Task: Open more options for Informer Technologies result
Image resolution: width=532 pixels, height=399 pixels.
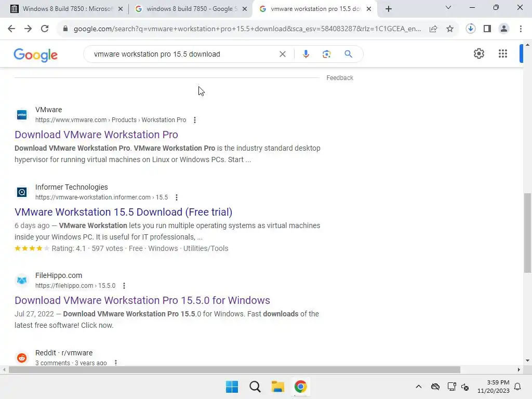Action: tap(177, 197)
